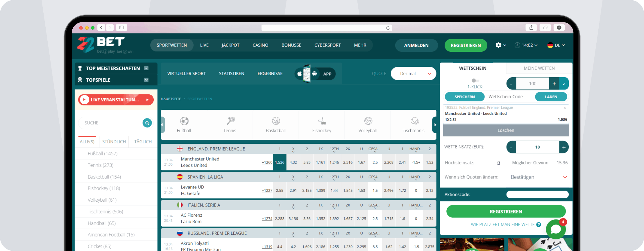Click the browser share icon
Screen dimensions: 644x251
coord(531,28)
